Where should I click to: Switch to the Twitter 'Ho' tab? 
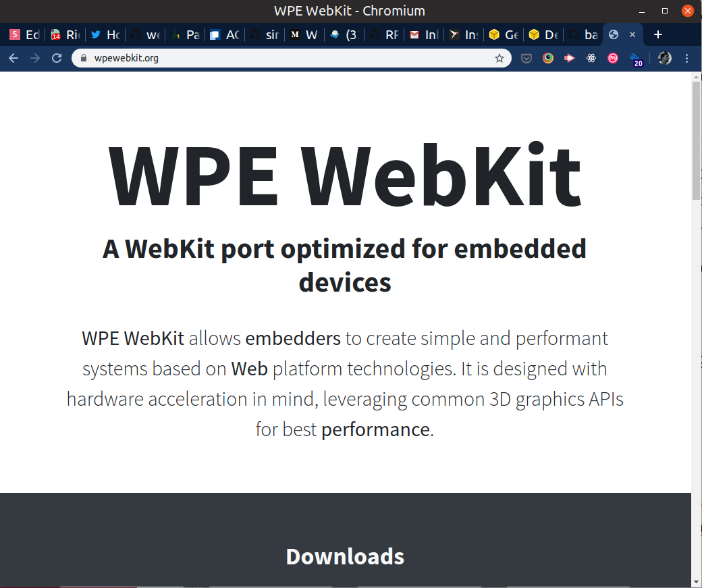(105, 34)
